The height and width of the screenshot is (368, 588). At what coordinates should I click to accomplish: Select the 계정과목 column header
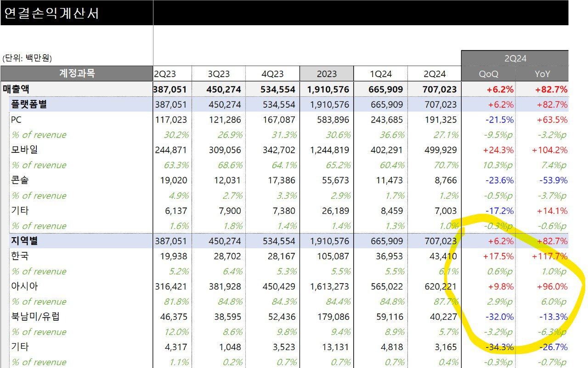77,73
